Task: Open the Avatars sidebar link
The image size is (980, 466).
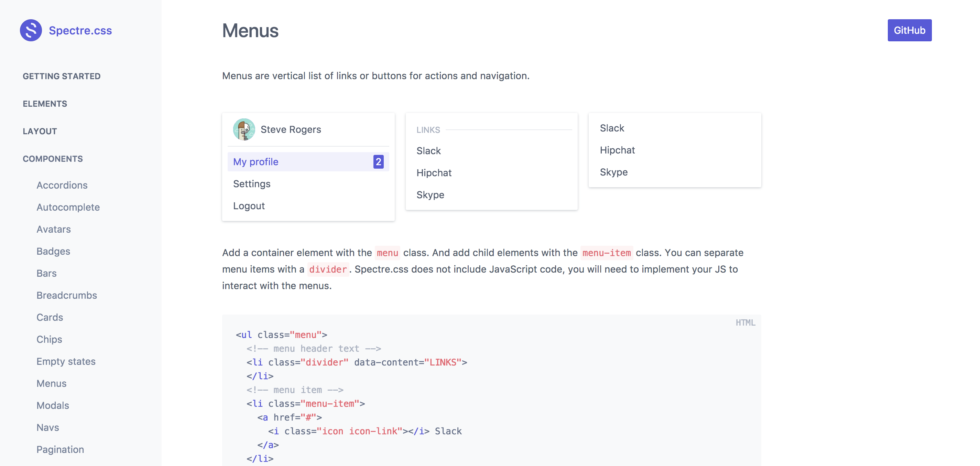Action: [x=54, y=229]
